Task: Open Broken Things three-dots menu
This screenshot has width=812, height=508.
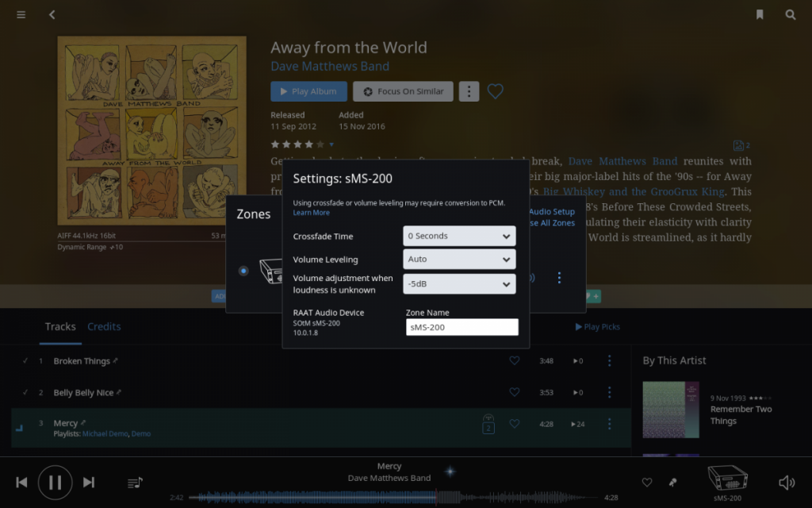Action: point(610,360)
